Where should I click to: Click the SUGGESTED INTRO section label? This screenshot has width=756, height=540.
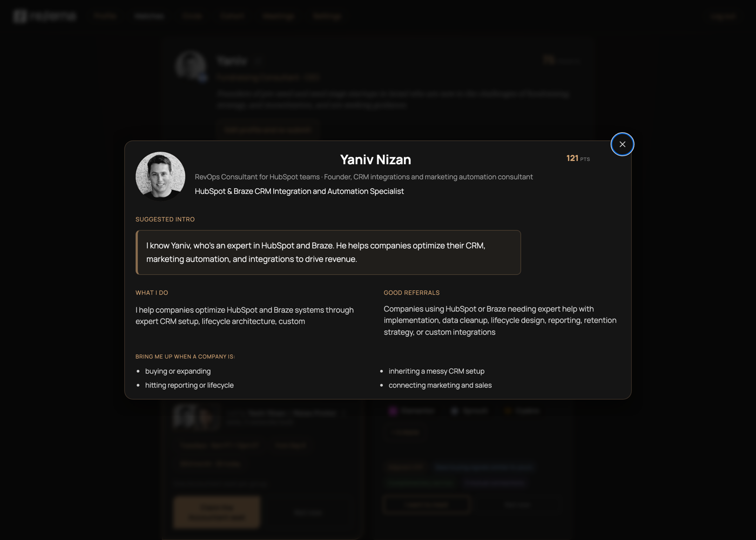(165, 219)
